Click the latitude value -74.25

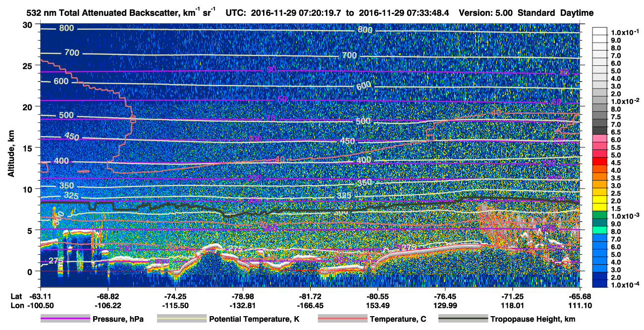coord(175,296)
